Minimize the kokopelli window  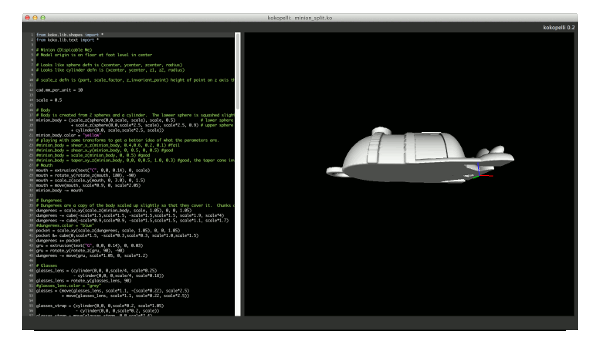point(35,18)
